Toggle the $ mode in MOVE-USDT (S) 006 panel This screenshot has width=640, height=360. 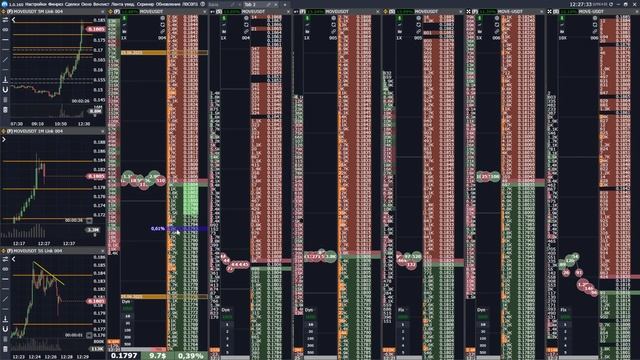tap(562, 18)
